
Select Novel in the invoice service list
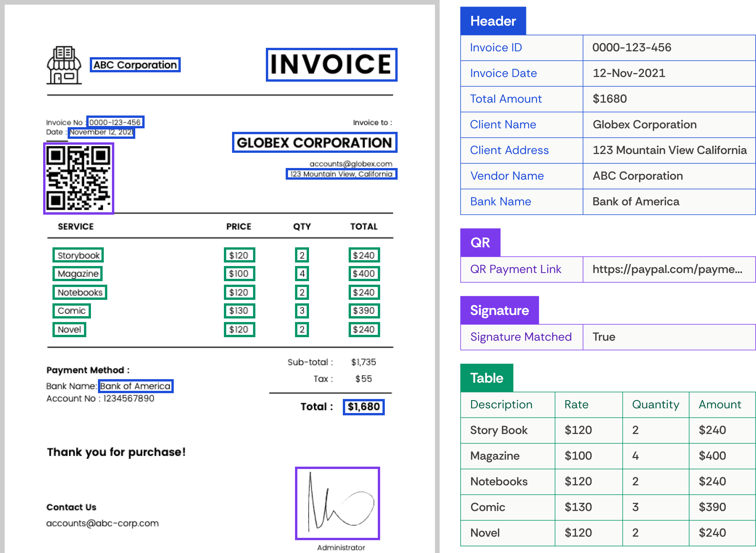(x=69, y=329)
